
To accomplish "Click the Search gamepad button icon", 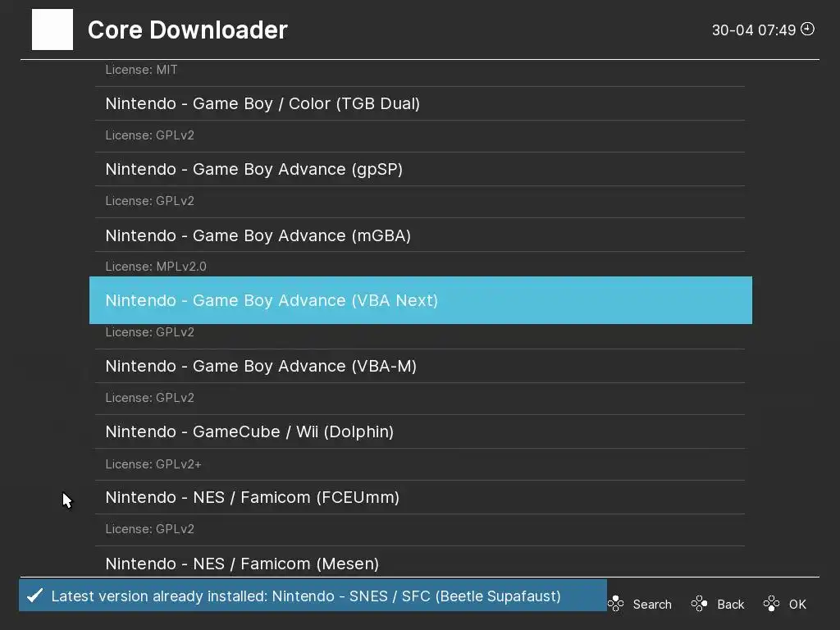I will point(615,604).
